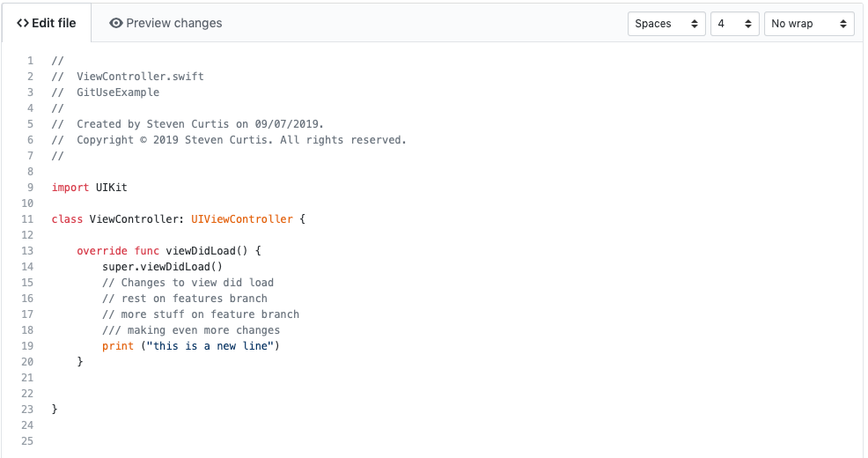The height and width of the screenshot is (458, 868).
Task: Click the "class ViewController" declaration line
Action: pos(178,219)
